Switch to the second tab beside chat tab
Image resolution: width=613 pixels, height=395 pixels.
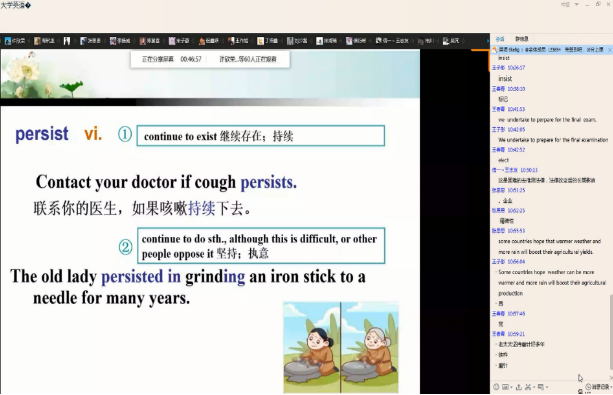(522, 39)
